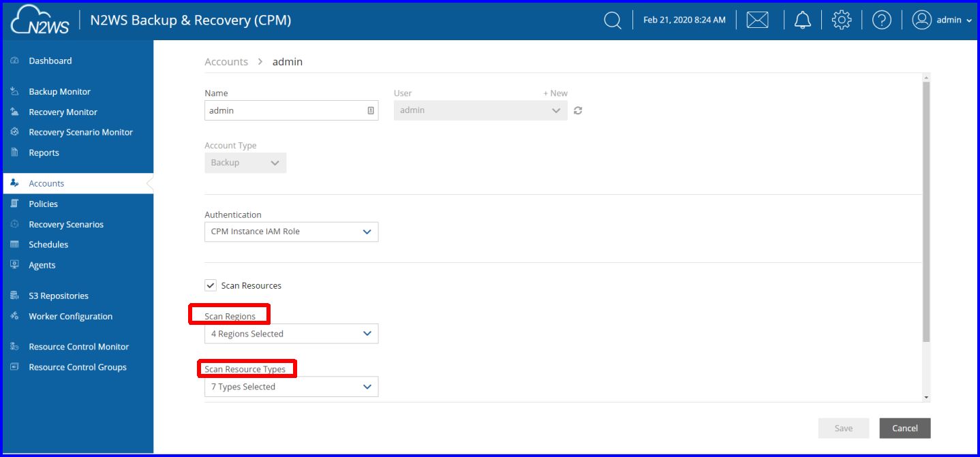This screenshot has height=457, width=980.
Task: Open Agents page
Action: [x=42, y=265]
